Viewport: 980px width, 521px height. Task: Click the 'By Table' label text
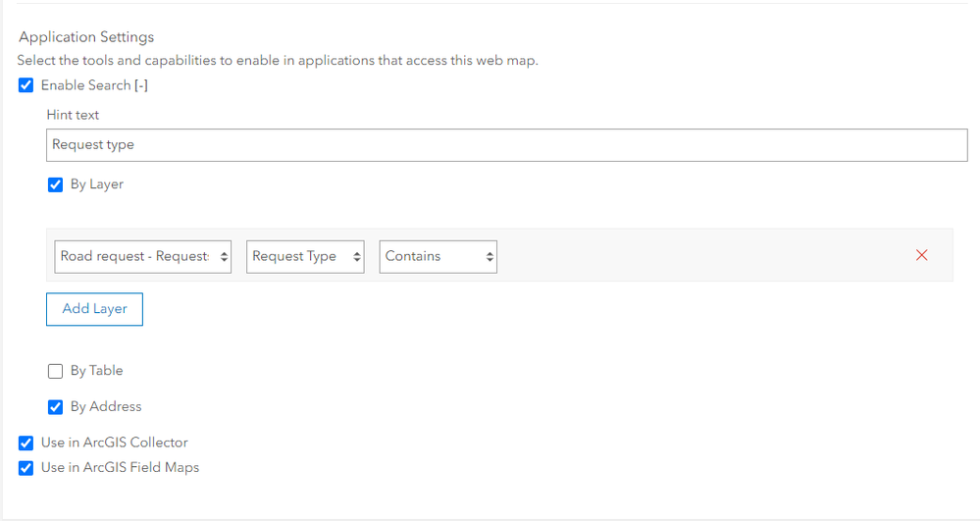[x=96, y=371]
